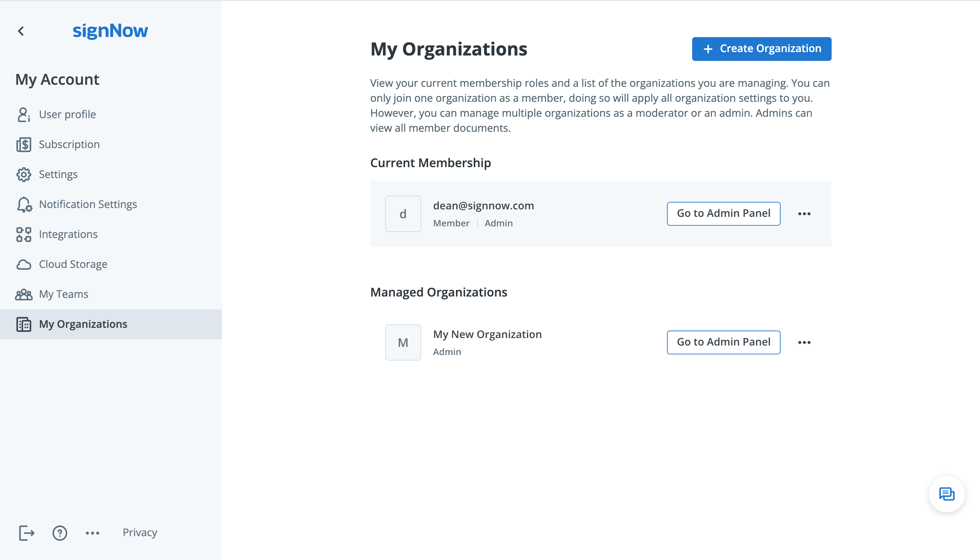Screen dimensions: 980x560
Task: Open Privacy link at bottom left
Action: click(139, 532)
